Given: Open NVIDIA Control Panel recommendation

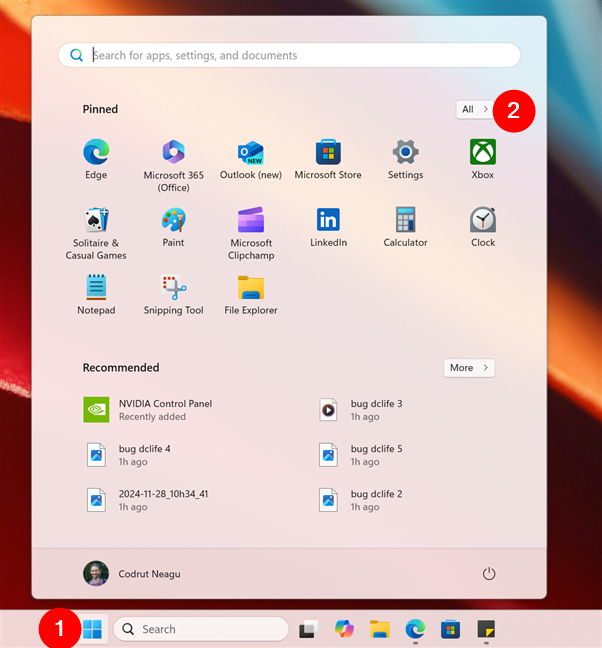Looking at the screenshot, I should 148,410.
